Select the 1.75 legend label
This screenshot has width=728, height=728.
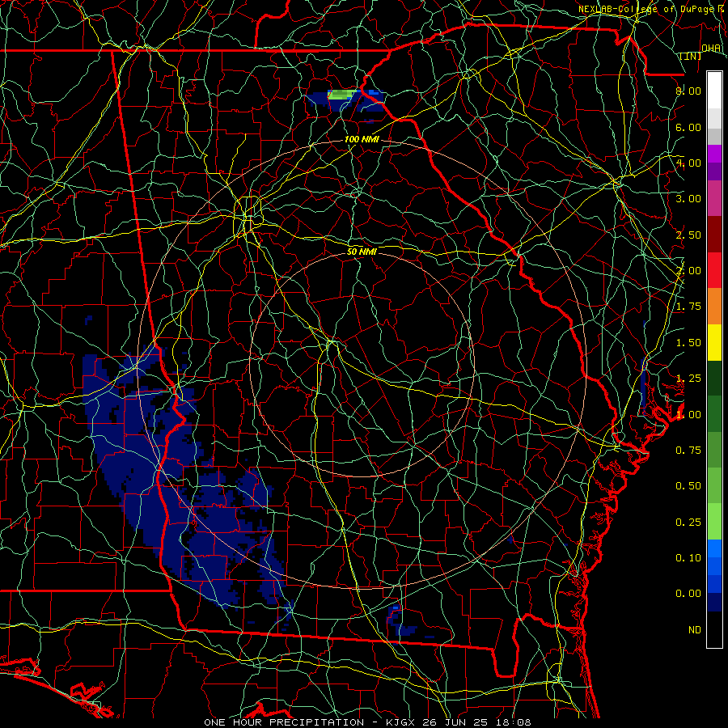[688, 307]
